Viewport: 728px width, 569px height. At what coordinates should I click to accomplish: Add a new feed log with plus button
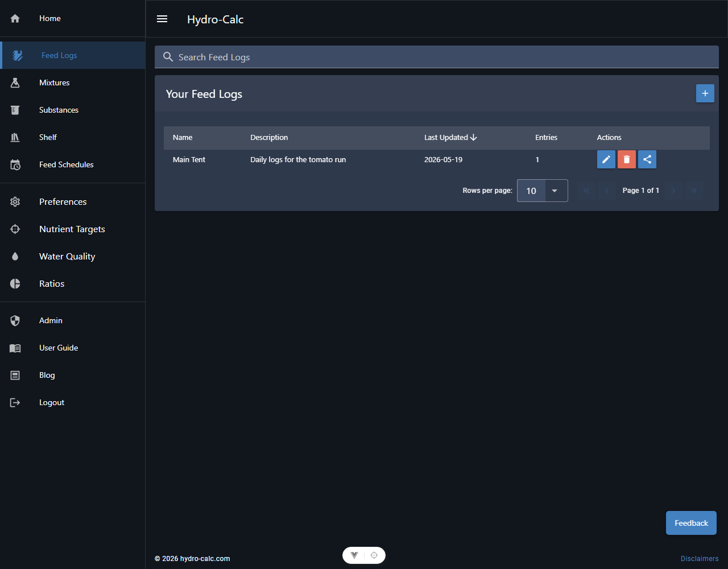[705, 93]
